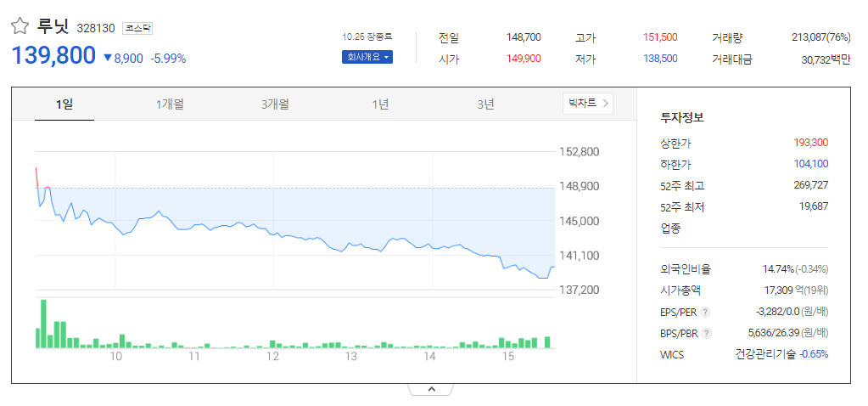868x406 pixels.
Task: Select the 1년 chart tab
Action: point(380,104)
